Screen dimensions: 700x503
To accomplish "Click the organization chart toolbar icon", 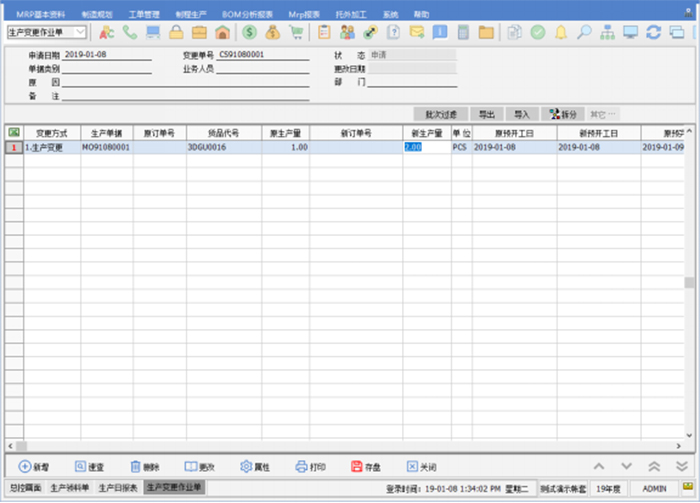I will (x=607, y=32).
